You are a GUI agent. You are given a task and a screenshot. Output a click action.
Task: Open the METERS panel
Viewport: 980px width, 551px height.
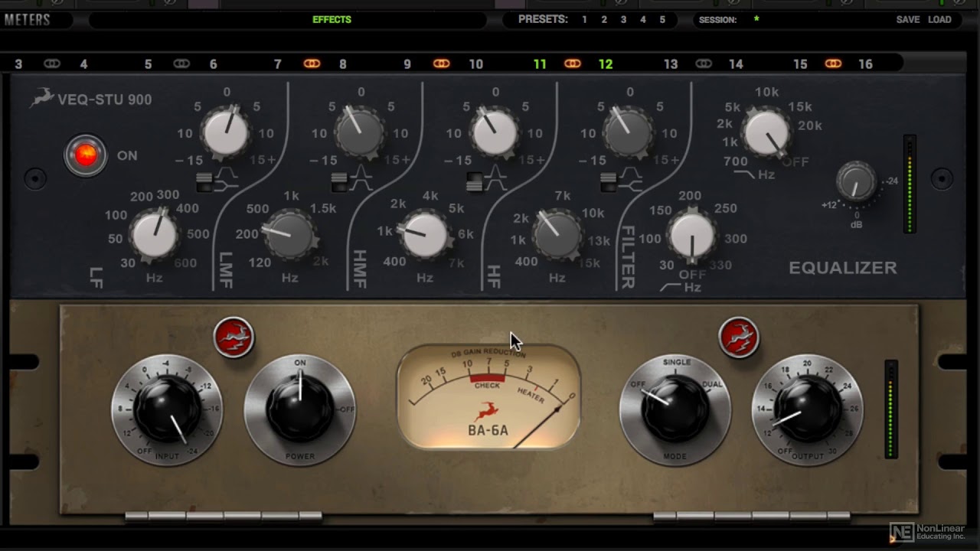coord(28,20)
